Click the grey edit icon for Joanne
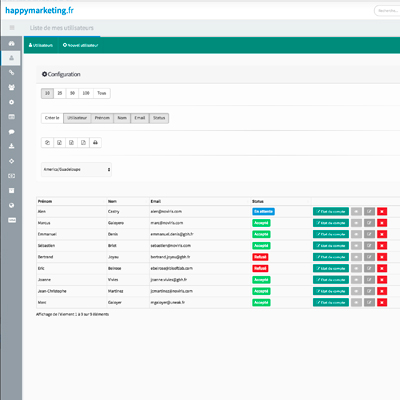Image resolution: width=400 pixels, height=400 pixels. 369,280
